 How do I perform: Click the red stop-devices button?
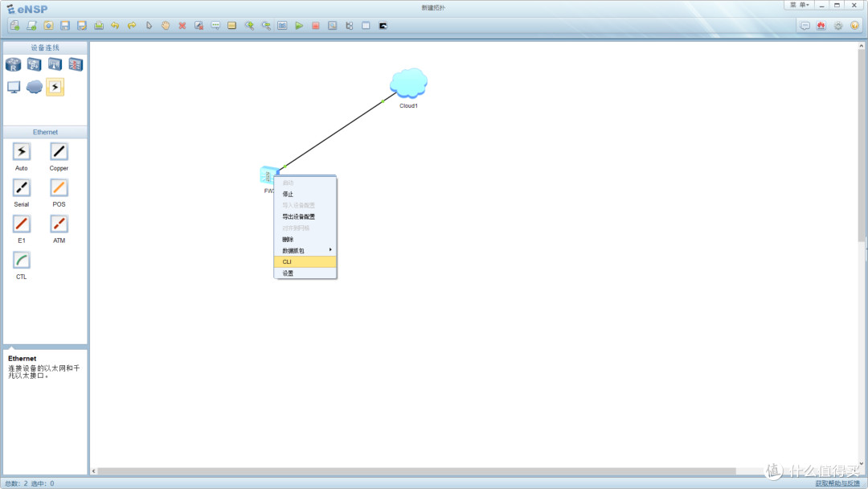click(x=316, y=26)
